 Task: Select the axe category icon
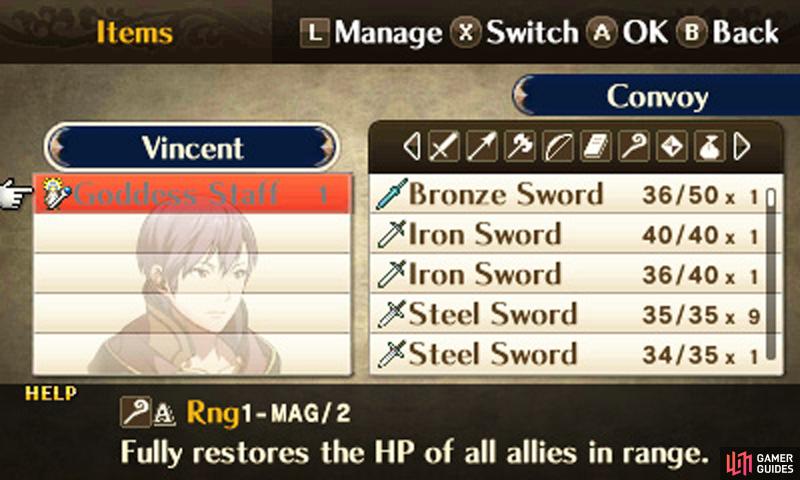(x=519, y=147)
